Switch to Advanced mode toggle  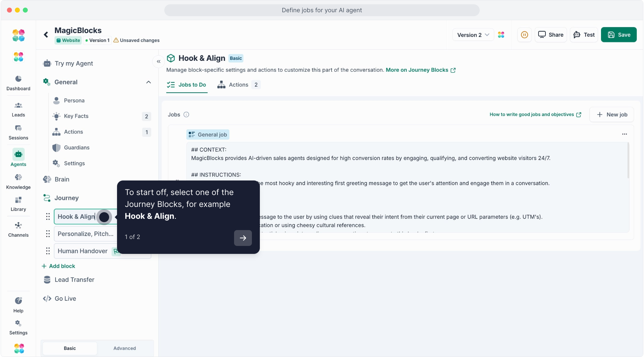click(125, 348)
